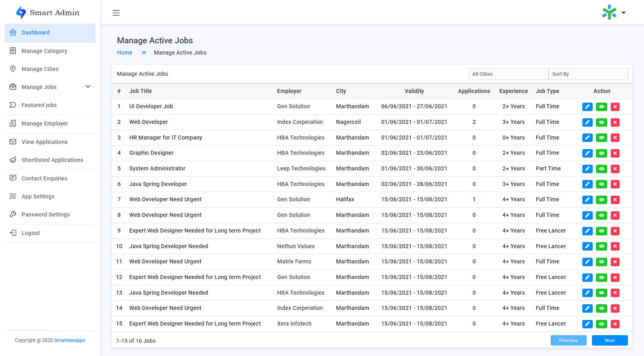Click the Home breadcrumb link
Screen dimensions: 644x356
tap(125, 53)
